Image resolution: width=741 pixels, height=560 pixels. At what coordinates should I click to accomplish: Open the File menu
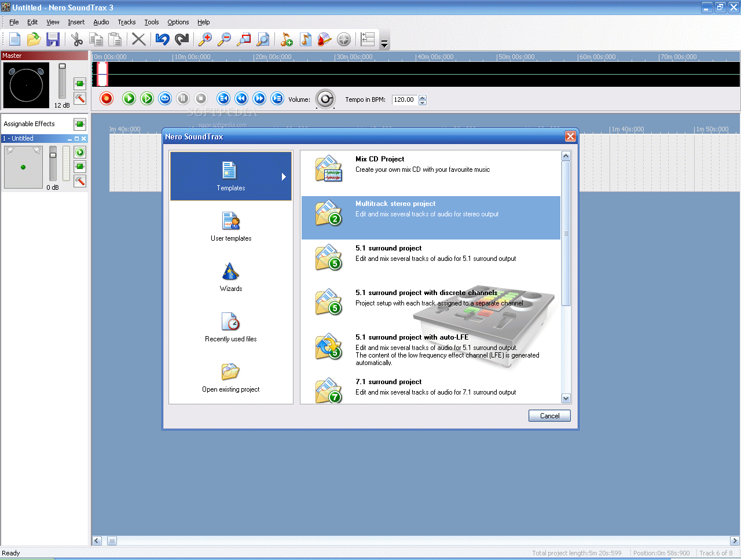[14, 22]
